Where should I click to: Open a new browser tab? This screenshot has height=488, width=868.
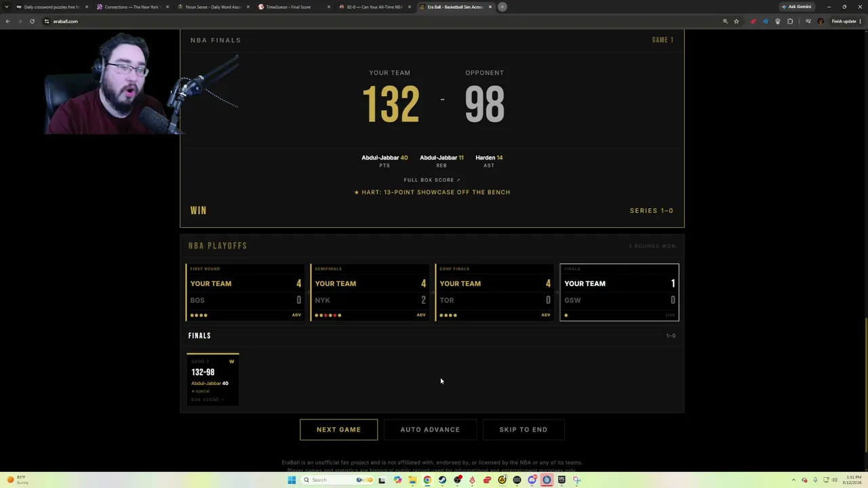[502, 7]
